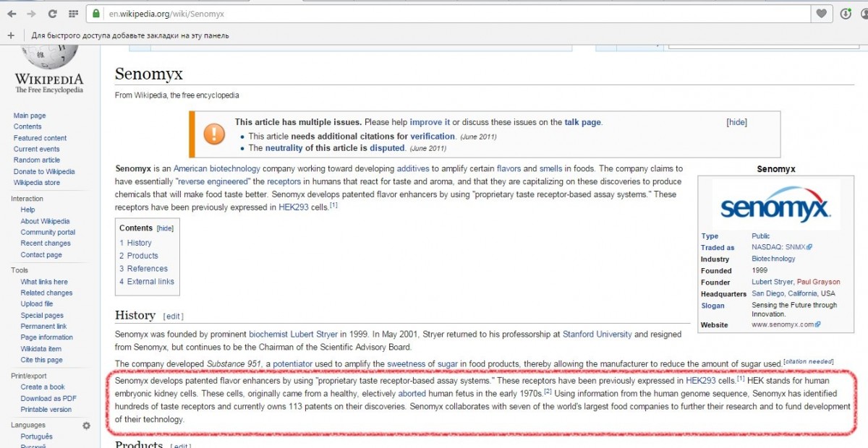Hide the article issues notice box
Screen dimensions: 868x448
coord(736,122)
